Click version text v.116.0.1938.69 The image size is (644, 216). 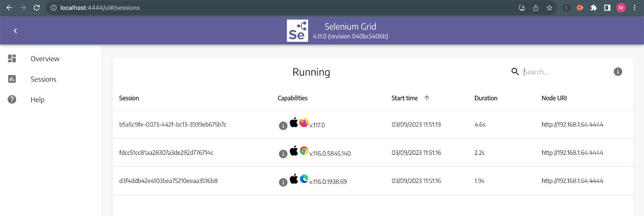pos(328,182)
